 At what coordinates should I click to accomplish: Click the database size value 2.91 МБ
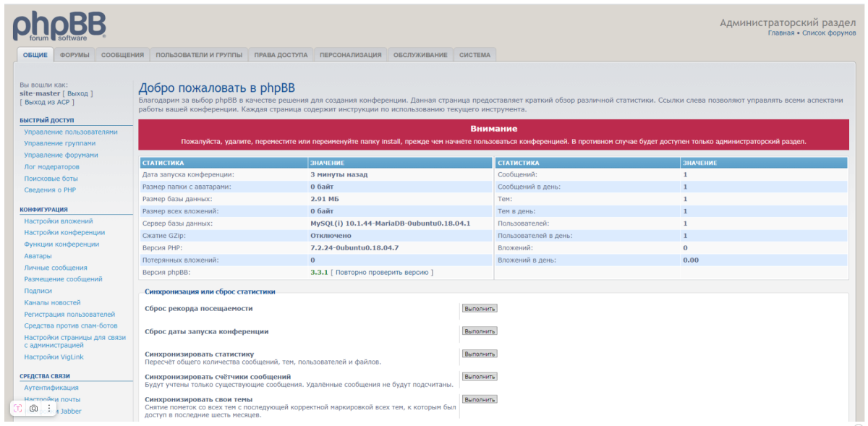click(x=325, y=198)
